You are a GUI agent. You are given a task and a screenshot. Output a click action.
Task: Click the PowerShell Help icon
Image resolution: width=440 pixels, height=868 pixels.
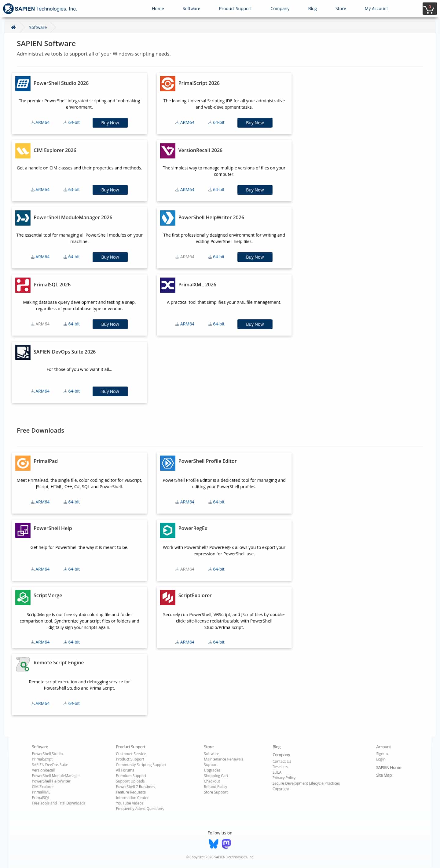click(23, 530)
